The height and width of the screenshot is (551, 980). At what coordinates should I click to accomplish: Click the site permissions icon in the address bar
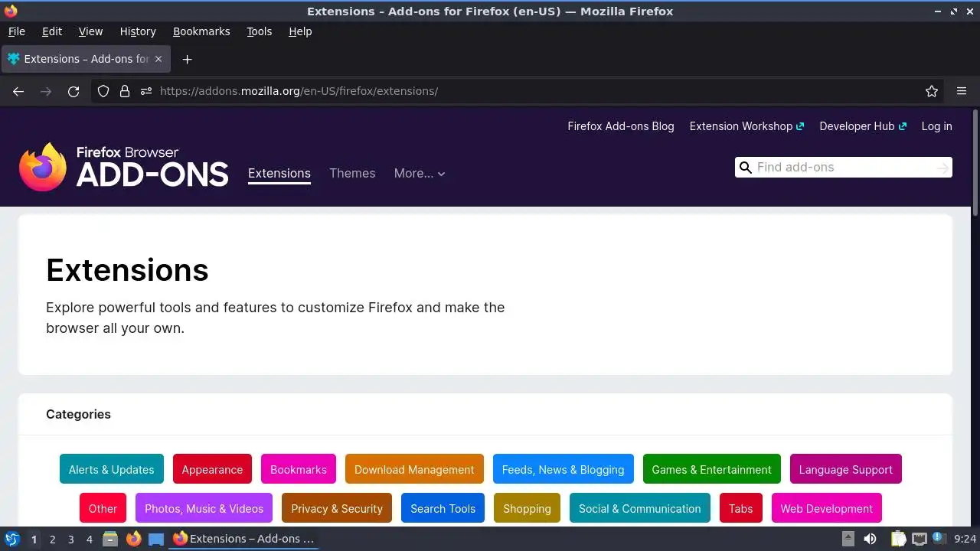[x=146, y=91]
